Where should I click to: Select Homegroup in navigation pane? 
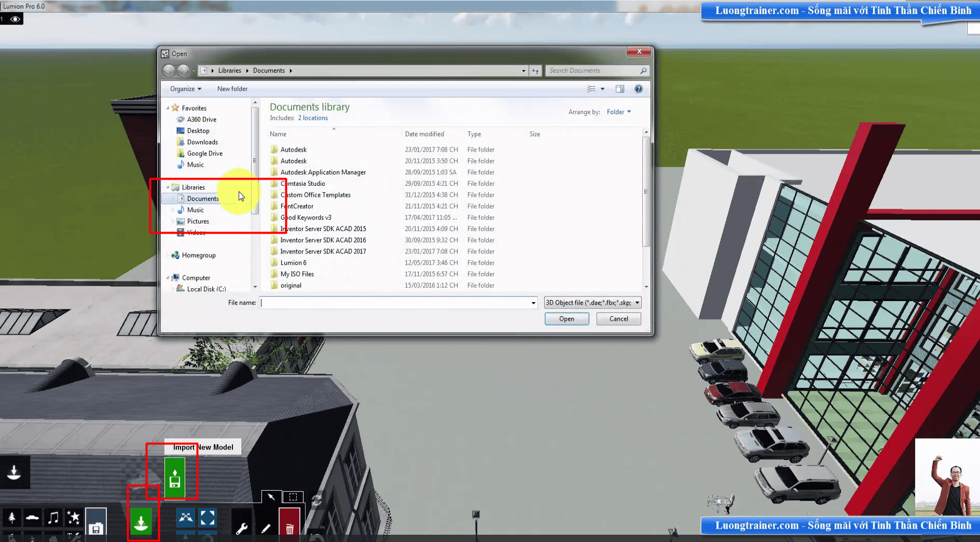[x=199, y=255]
